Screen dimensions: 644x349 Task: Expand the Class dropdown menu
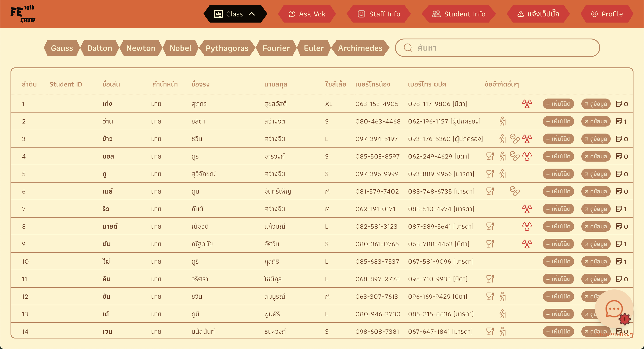235,14
